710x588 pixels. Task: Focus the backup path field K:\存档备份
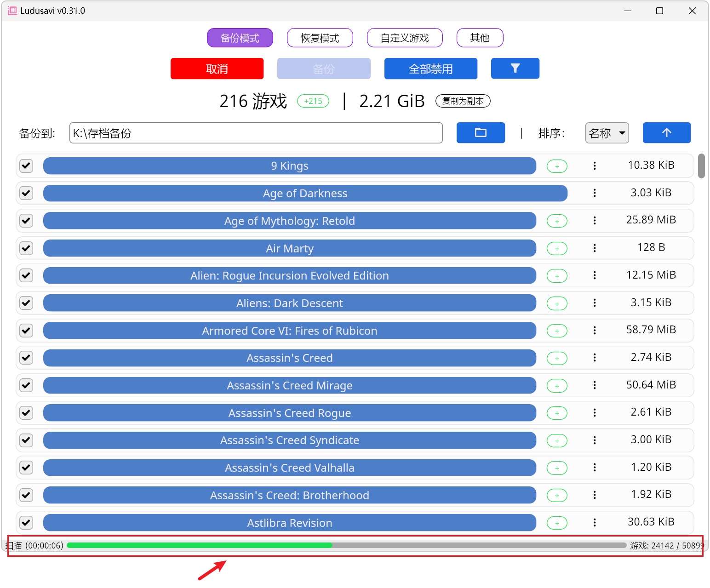coord(256,133)
